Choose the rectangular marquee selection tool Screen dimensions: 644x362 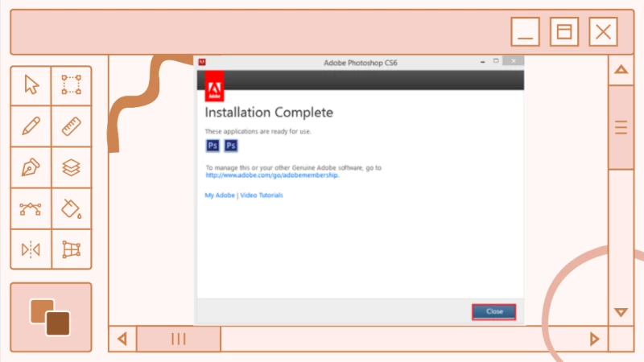[72, 84]
